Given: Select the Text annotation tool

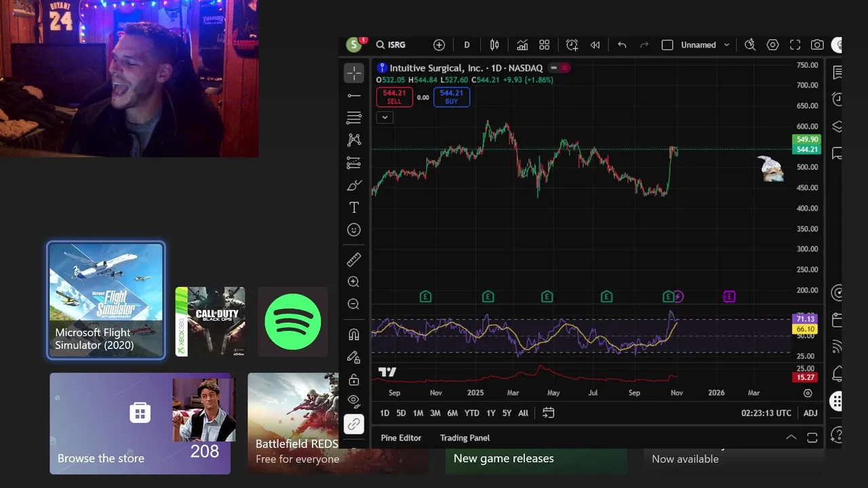Looking at the screenshot, I should click(x=354, y=207).
